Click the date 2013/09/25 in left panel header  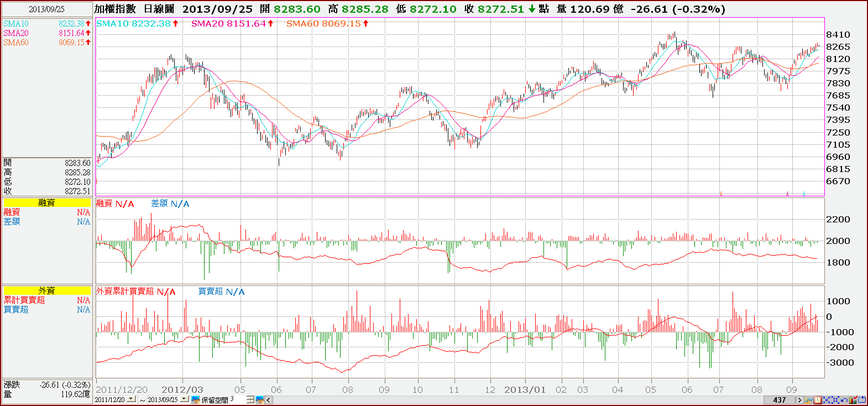pos(46,9)
